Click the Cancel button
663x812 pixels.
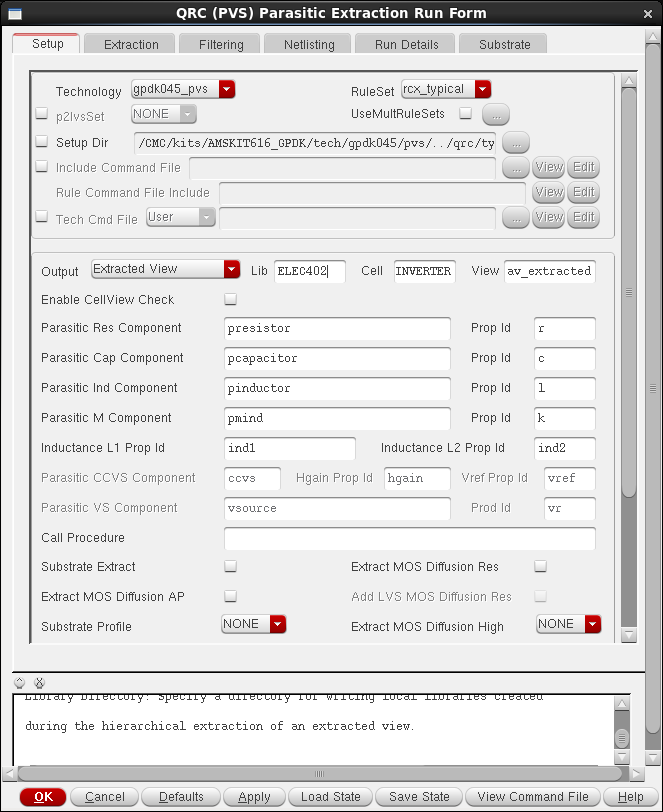[x=105, y=796]
